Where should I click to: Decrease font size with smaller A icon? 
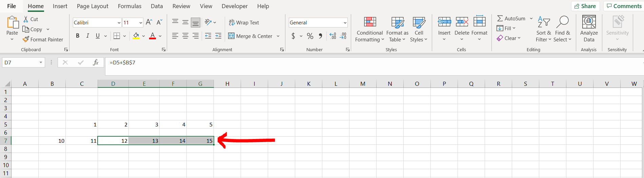tap(159, 22)
